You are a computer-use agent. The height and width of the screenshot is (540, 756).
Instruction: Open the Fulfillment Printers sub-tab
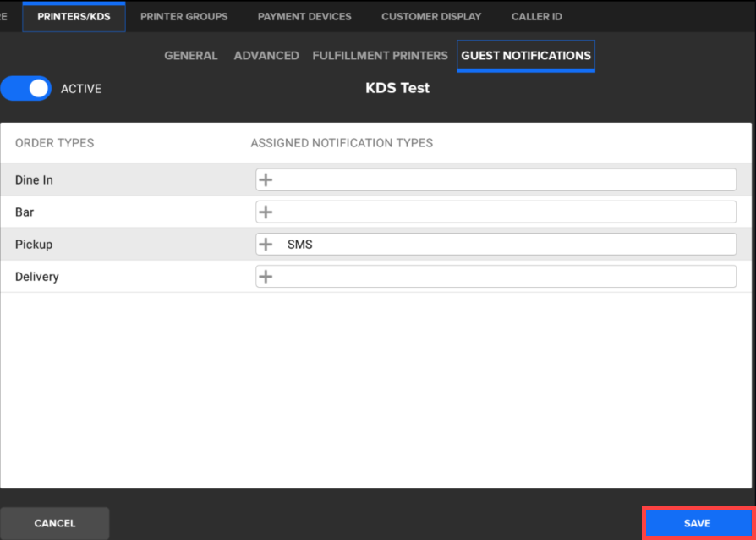(x=380, y=56)
